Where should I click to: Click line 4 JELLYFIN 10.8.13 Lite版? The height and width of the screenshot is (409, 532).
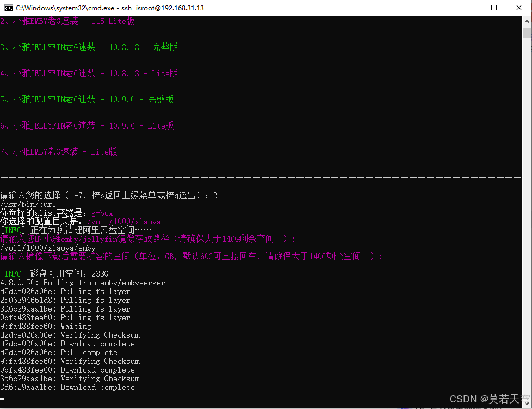coord(89,74)
